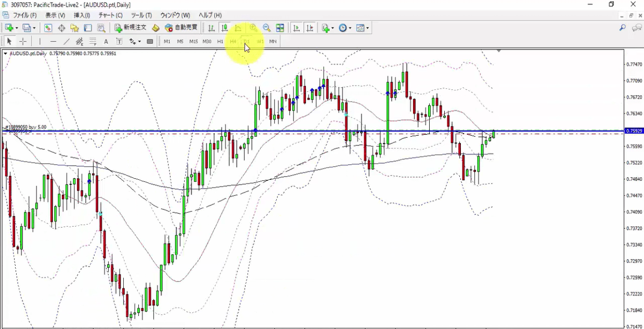Switch to candlestick chart display
Image resolution: width=644 pixels, height=329 pixels.
pyautogui.click(x=225, y=28)
